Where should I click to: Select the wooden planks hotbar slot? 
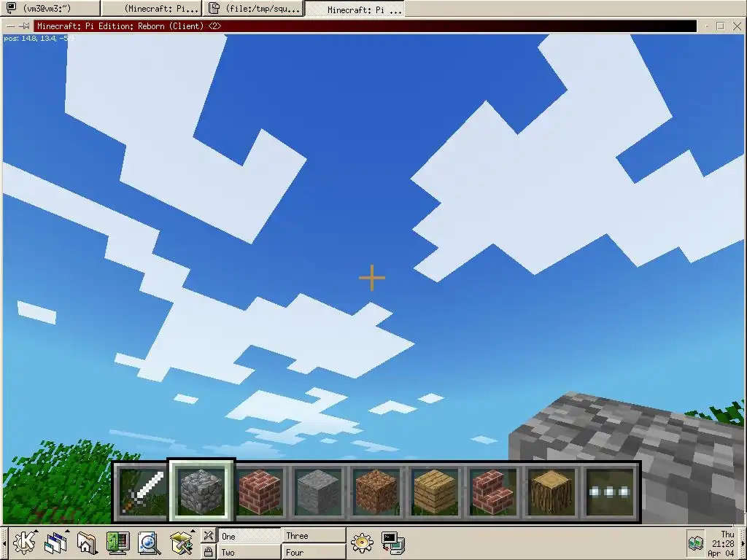click(x=435, y=491)
